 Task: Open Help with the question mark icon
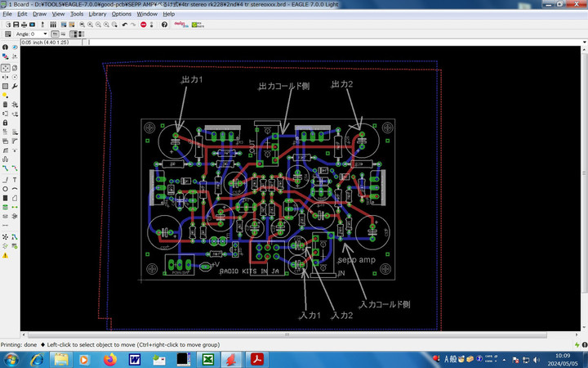[x=163, y=25]
